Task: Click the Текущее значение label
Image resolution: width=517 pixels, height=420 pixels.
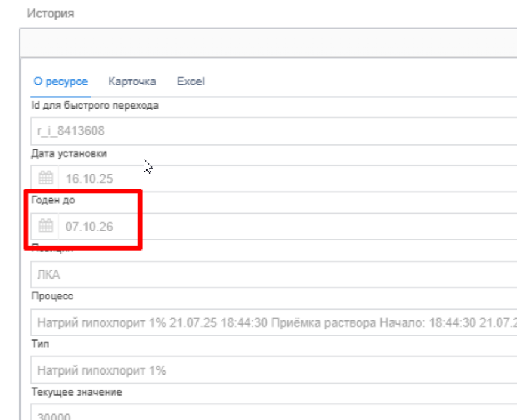Action: coord(76,392)
